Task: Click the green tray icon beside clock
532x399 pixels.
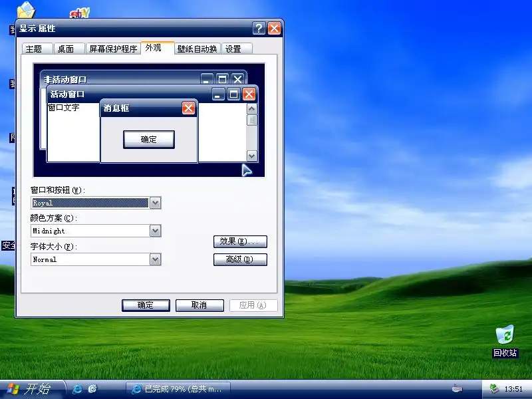Action: tap(494, 388)
